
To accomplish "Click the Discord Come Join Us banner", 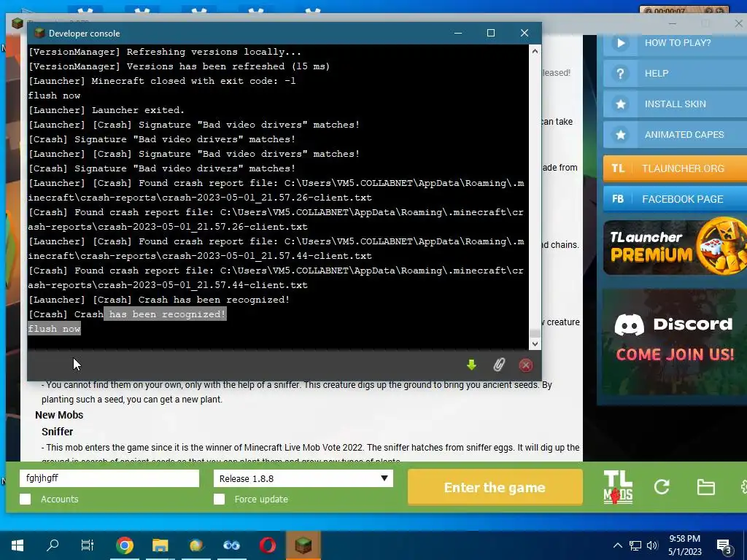I will click(675, 341).
